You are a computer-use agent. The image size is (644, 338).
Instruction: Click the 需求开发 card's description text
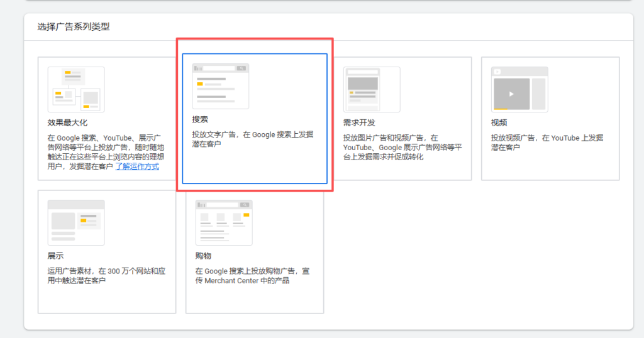coord(402,147)
